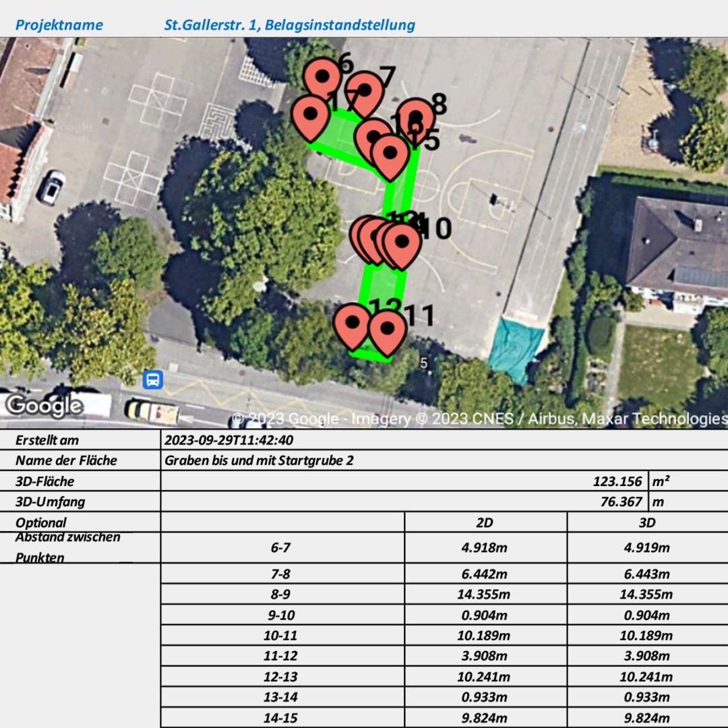Click the blue bus stop icon
Viewport: 728px width, 728px height.
coord(153,380)
